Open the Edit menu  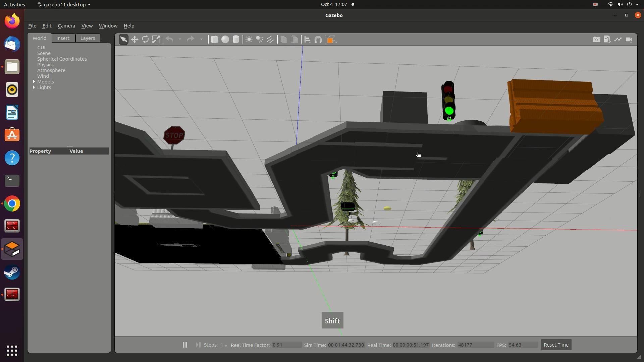pyautogui.click(x=47, y=26)
